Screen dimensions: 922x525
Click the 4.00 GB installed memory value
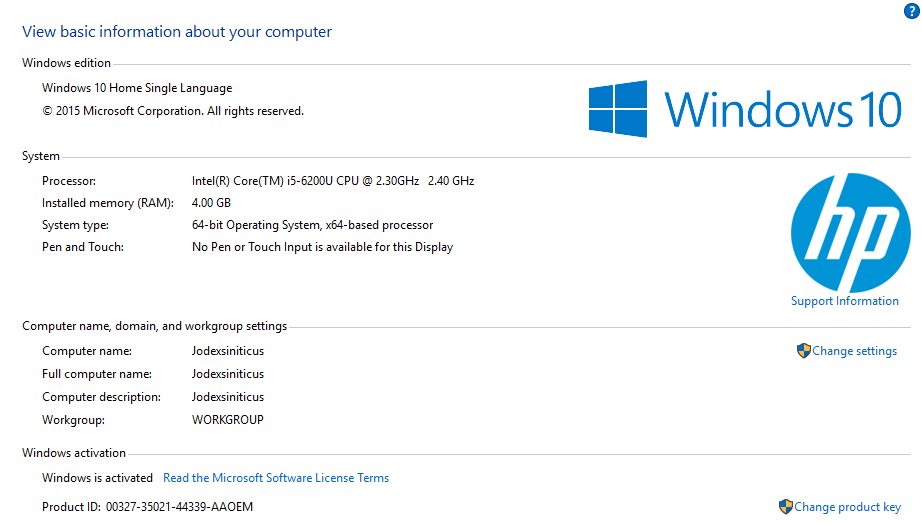pos(211,203)
